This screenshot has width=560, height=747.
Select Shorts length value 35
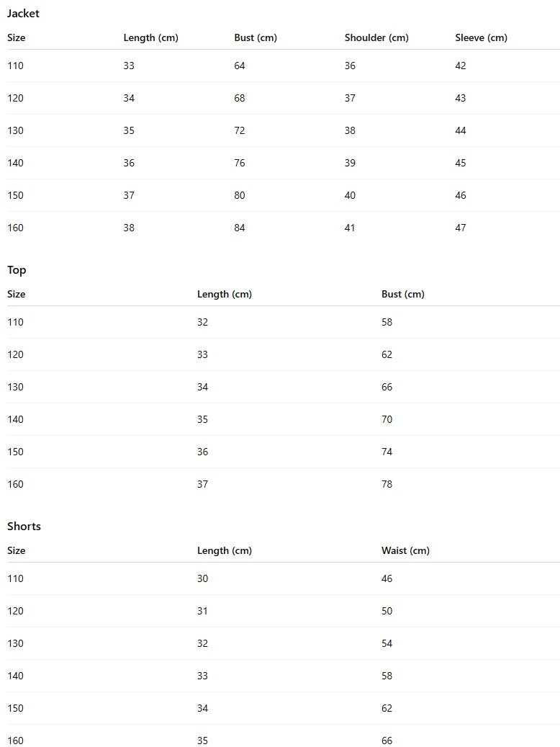click(202, 741)
